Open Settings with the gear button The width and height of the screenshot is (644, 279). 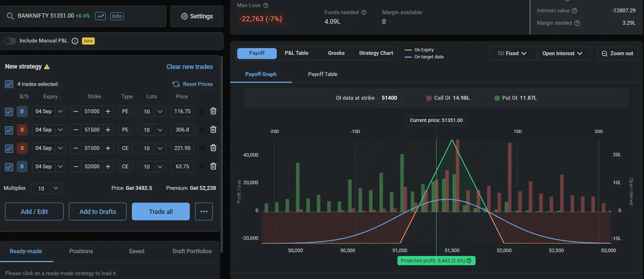[197, 16]
